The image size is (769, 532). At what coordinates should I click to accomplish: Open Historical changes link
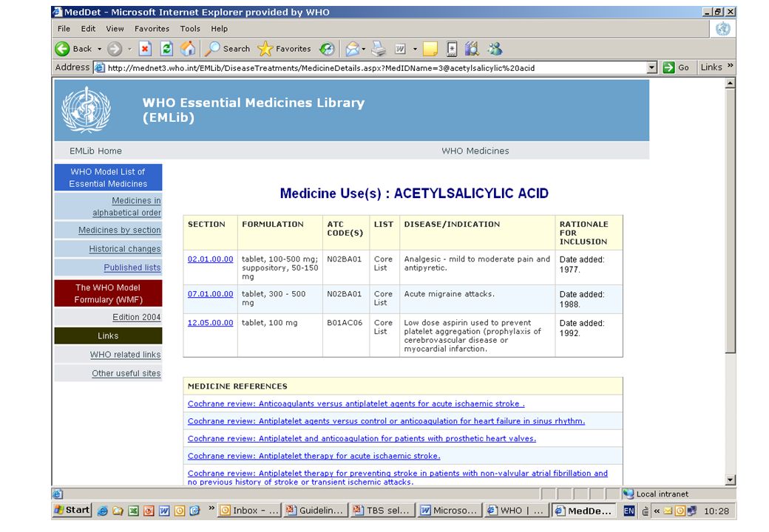(x=124, y=248)
